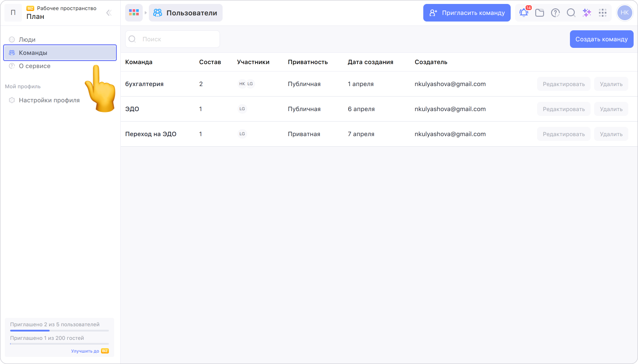Collapse the sidebar with double chevron
This screenshot has width=638, height=364.
pos(109,13)
